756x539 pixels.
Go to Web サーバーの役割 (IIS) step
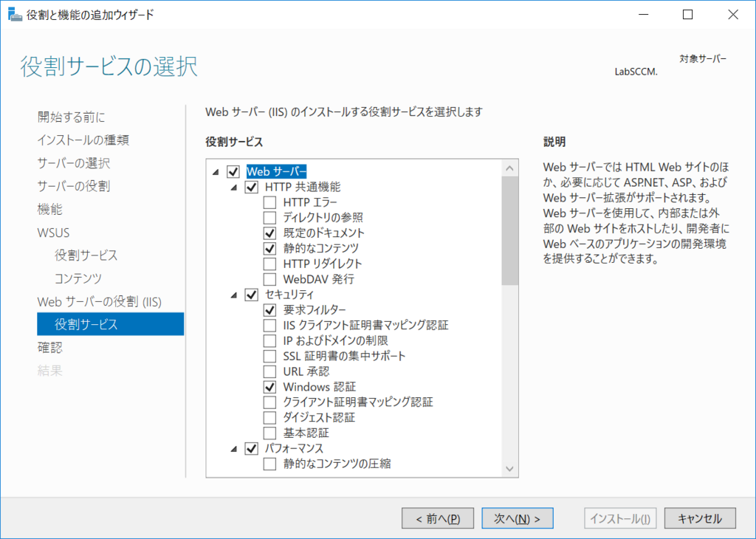pyautogui.click(x=100, y=301)
